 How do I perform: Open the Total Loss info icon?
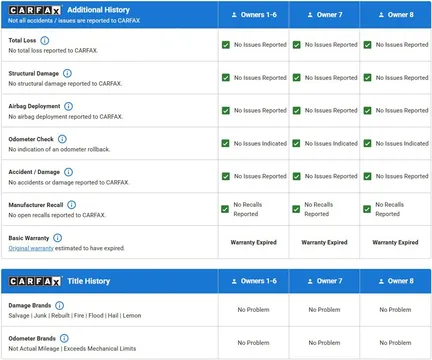click(x=45, y=40)
